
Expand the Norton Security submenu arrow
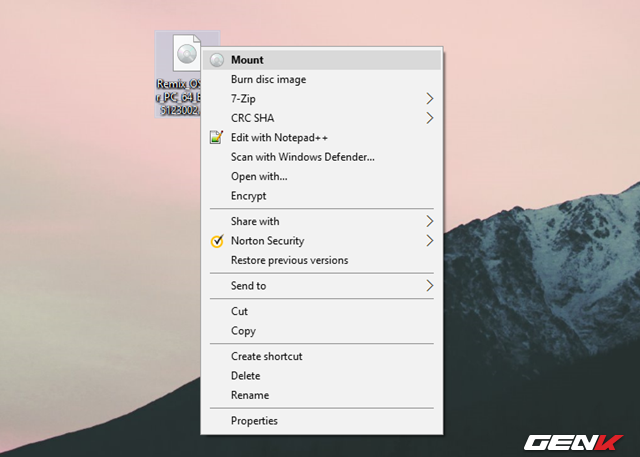tap(429, 241)
